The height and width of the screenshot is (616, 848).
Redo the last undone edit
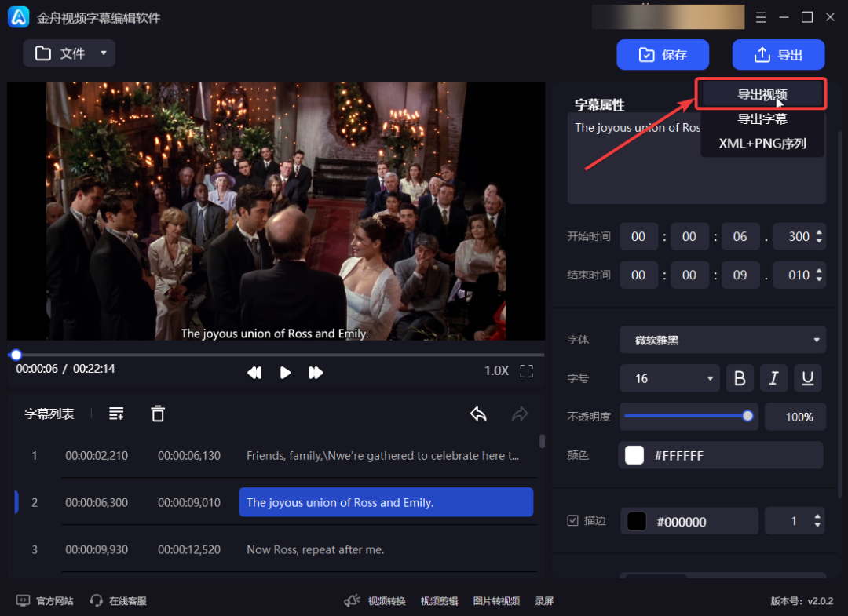[x=520, y=414]
